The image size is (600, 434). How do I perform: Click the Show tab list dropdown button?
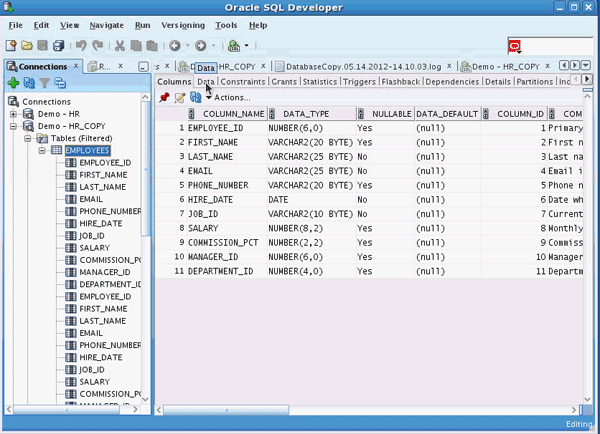(x=586, y=65)
